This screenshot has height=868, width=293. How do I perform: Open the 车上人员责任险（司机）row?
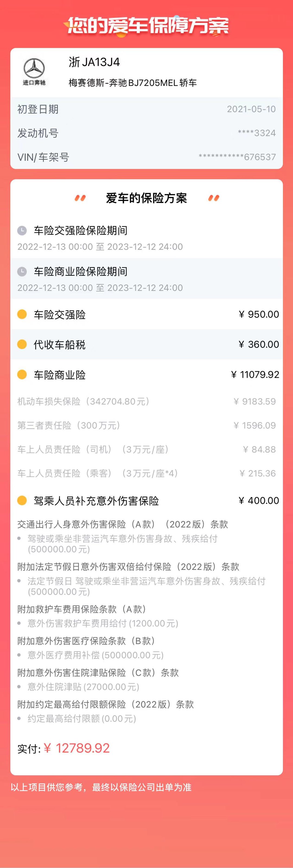146,449
